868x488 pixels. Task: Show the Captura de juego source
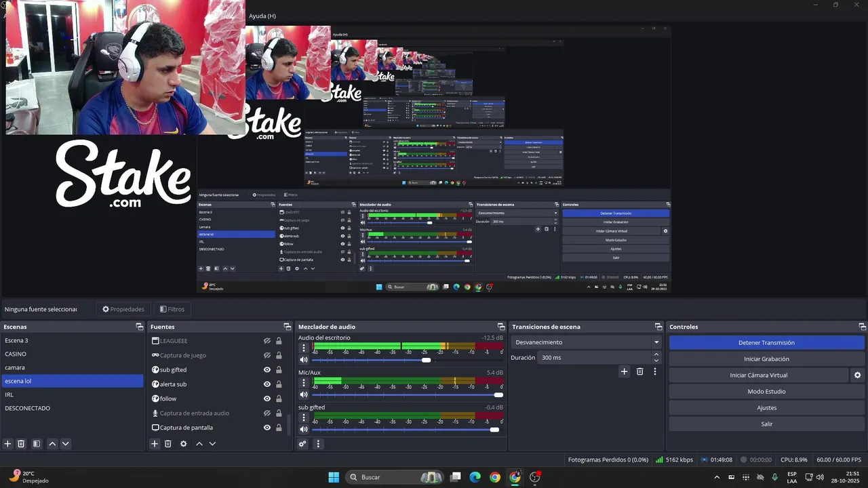click(x=267, y=355)
